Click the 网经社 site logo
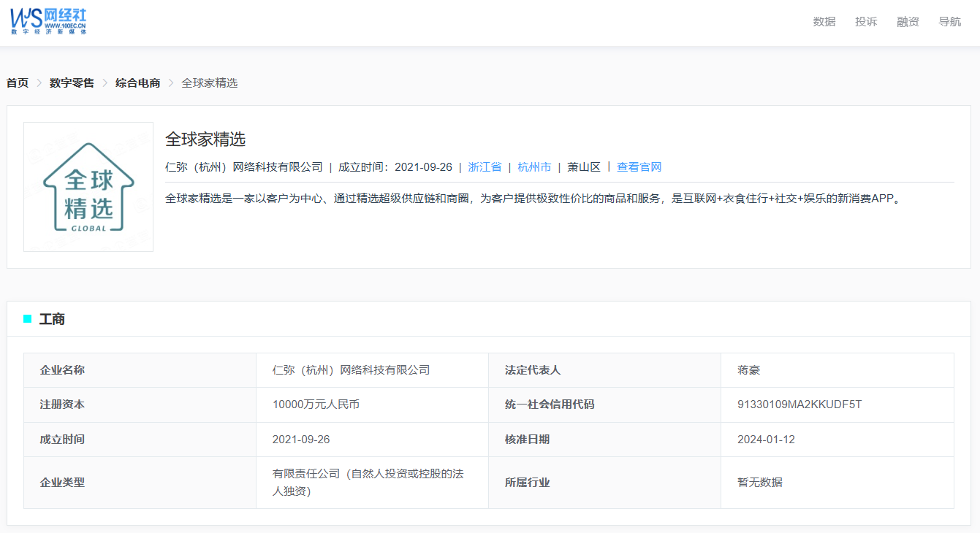This screenshot has width=980, height=533. tap(48, 21)
